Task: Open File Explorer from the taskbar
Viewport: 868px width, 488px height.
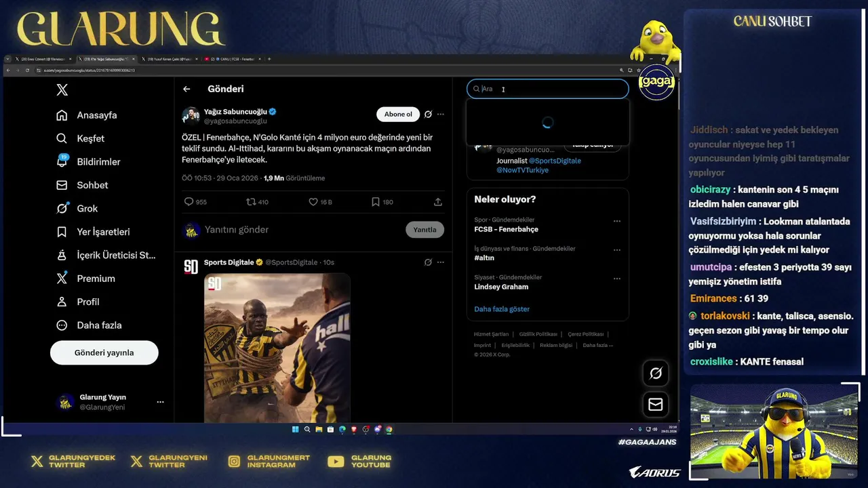Action: coord(319,429)
